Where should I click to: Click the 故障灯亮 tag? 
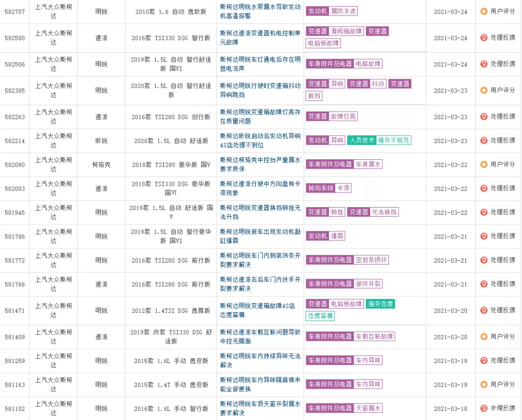(343, 116)
